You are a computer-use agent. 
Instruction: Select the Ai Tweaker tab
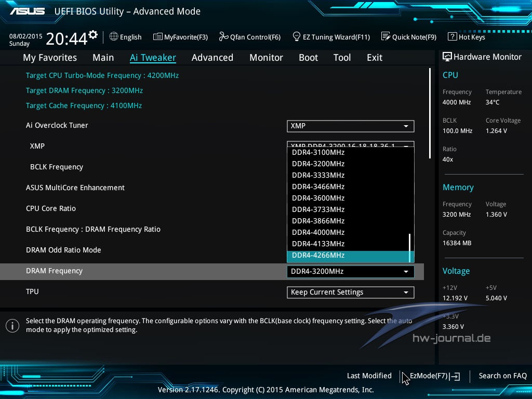point(153,58)
